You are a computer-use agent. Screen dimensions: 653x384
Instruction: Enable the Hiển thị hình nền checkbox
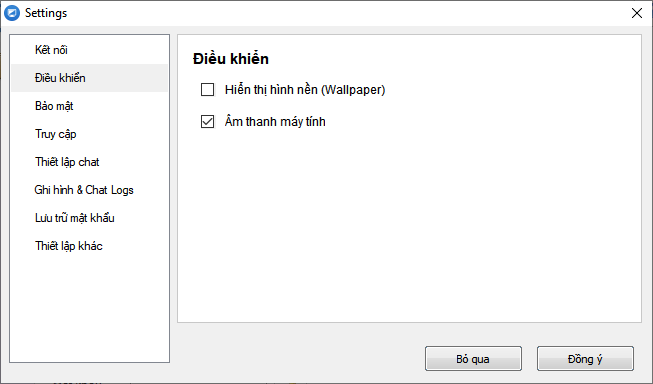coord(207,90)
